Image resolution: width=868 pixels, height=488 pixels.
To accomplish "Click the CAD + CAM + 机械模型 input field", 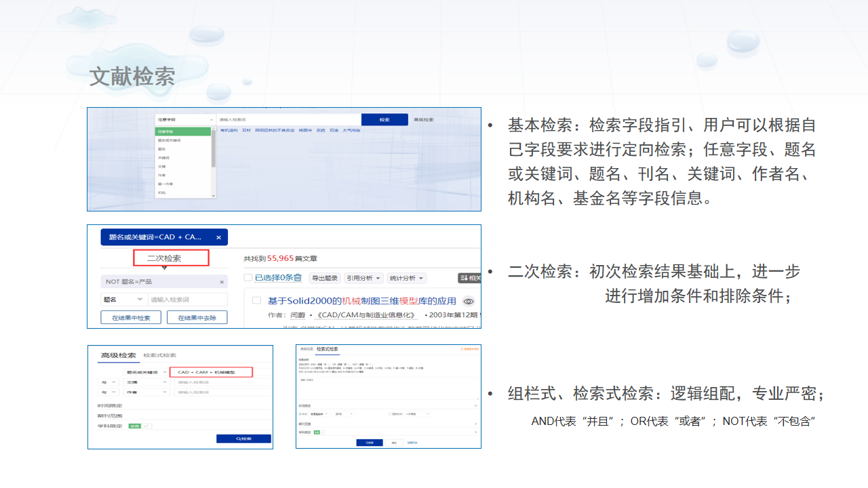I will [x=211, y=372].
